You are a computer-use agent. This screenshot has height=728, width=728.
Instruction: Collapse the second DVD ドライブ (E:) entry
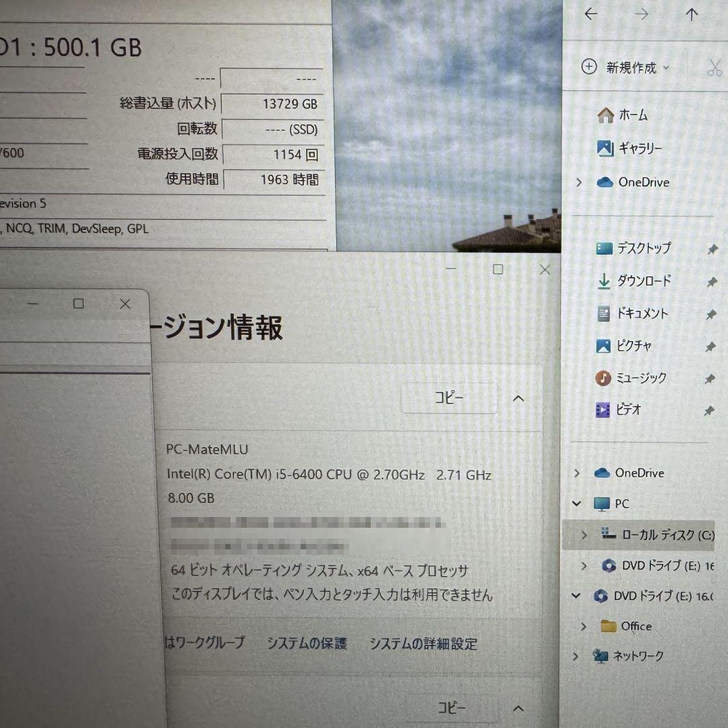(x=576, y=596)
